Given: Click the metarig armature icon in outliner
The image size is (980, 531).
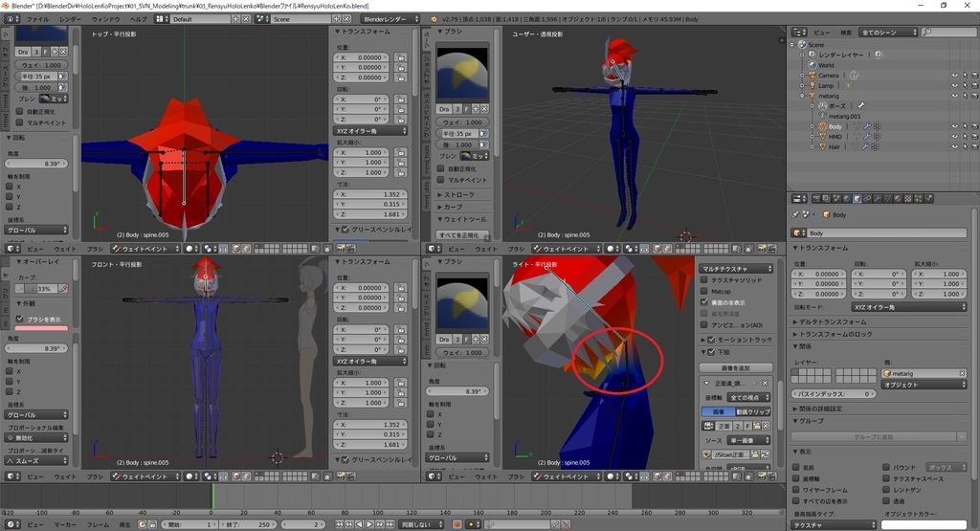Looking at the screenshot, I should (x=813, y=96).
